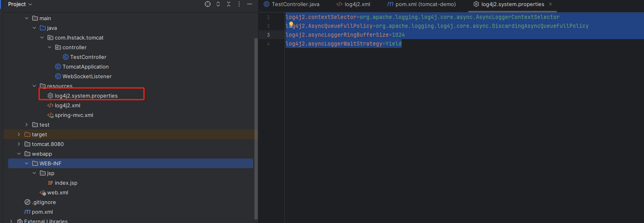The height and width of the screenshot is (223, 644).
Task: Click the yellow lightbulb intention icon
Action: click(x=291, y=25)
